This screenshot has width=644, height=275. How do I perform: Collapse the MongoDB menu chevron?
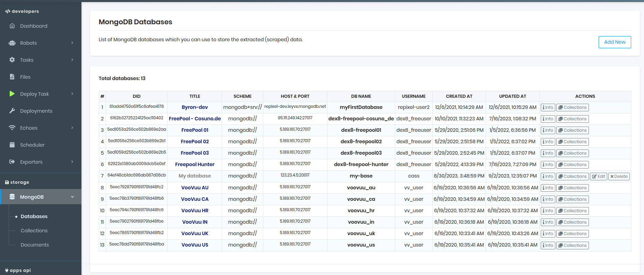click(72, 197)
